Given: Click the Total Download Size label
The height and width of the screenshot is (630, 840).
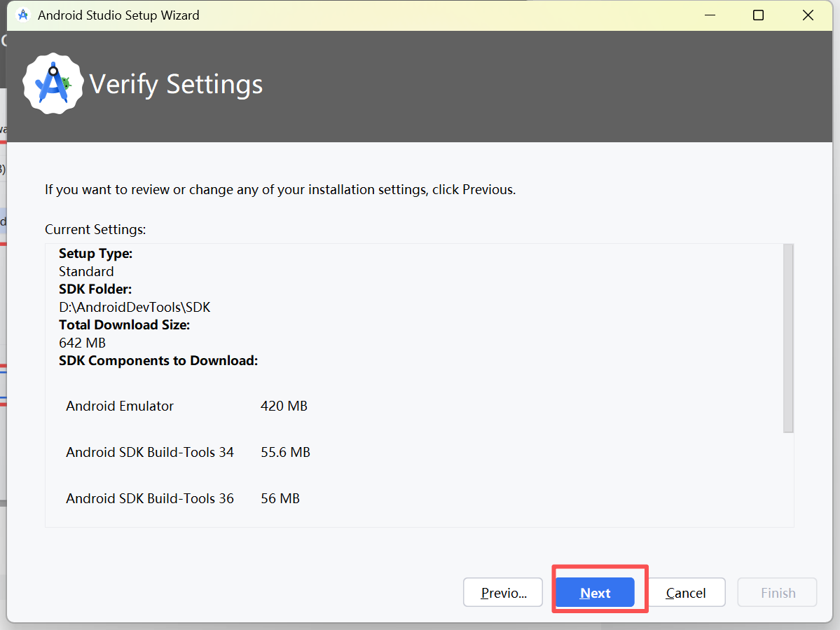Looking at the screenshot, I should coord(124,325).
